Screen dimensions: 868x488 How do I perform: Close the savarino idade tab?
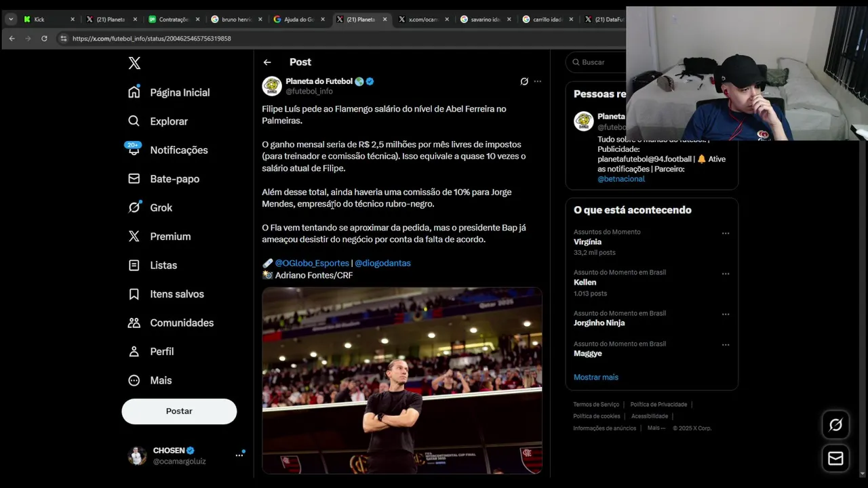509,20
